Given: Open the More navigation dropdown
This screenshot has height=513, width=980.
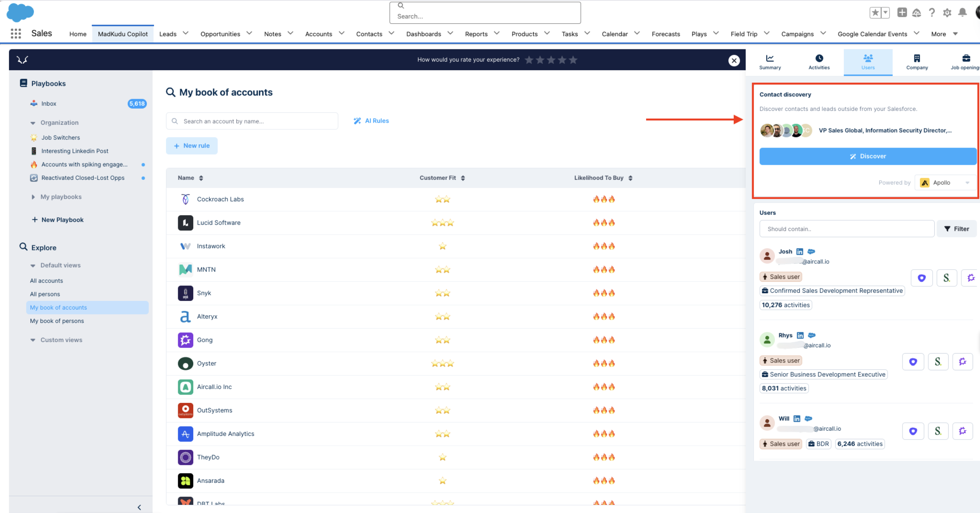Looking at the screenshot, I should click(x=944, y=34).
